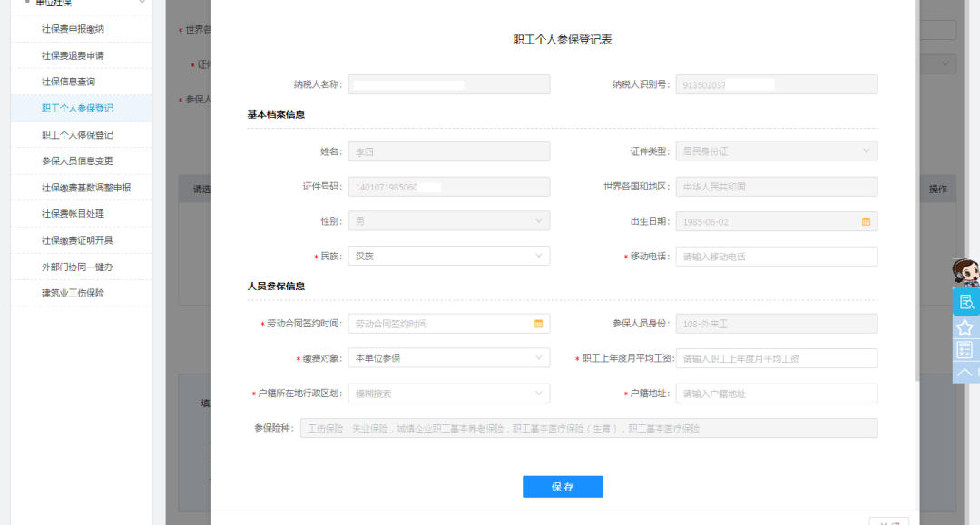This screenshot has height=525, width=980.
Task: Open the calculator icon in side toolbar
Action: [x=965, y=350]
